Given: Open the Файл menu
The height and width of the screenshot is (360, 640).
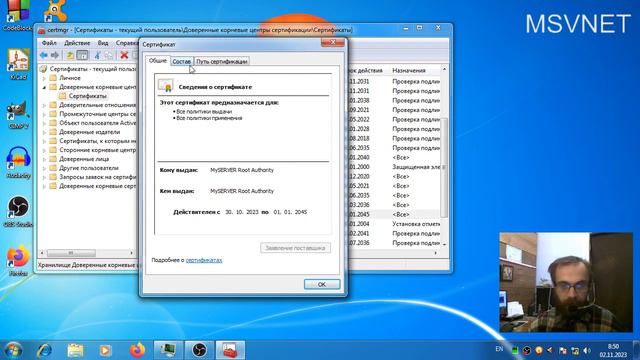Looking at the screenshot, I should tap(49, 42).
